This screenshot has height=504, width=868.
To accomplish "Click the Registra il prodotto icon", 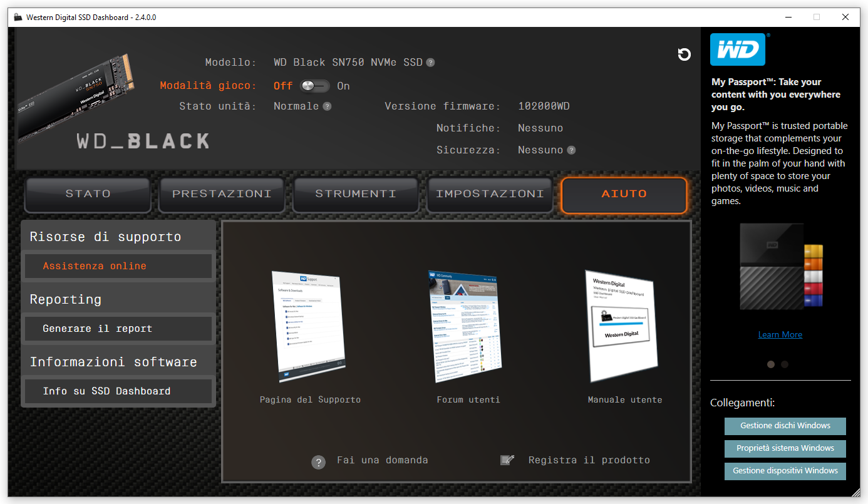I will click(507, 460).
